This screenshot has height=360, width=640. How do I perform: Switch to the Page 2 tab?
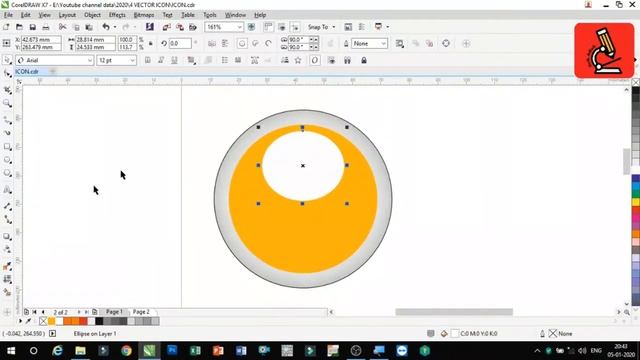[x=141, y=312]
